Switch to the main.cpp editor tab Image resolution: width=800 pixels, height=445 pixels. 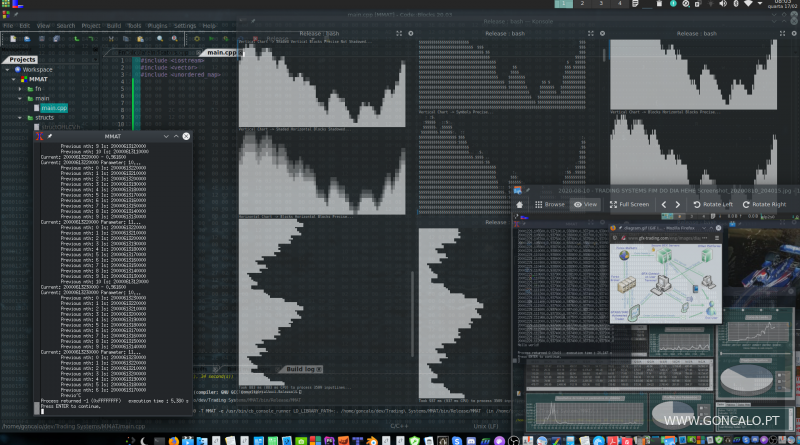(222, 52)
